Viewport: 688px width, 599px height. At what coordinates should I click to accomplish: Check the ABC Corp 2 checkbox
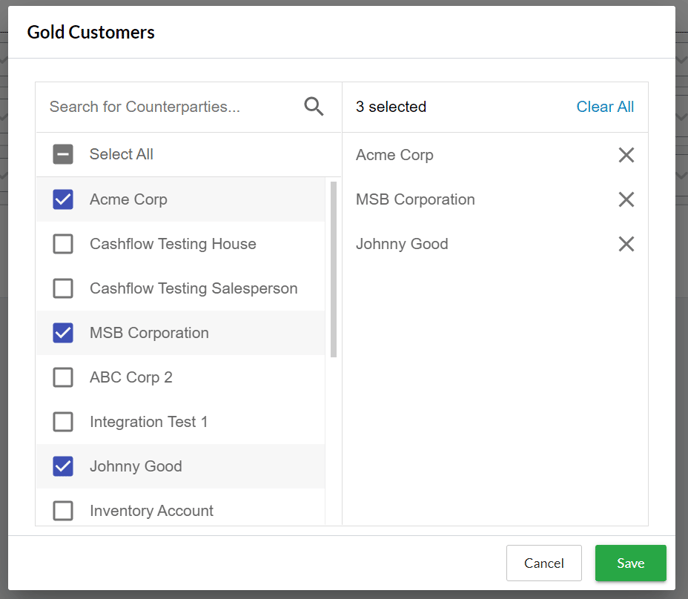(63, 378)
